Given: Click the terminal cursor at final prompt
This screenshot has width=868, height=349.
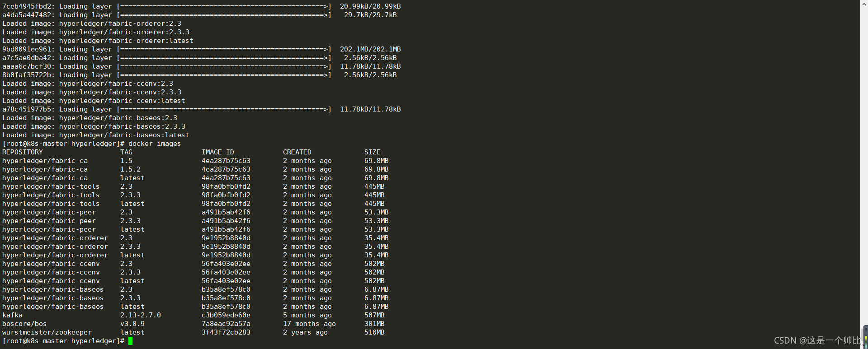Looking at the screenshot, I should pyautogui.click(x=131, y=341).
